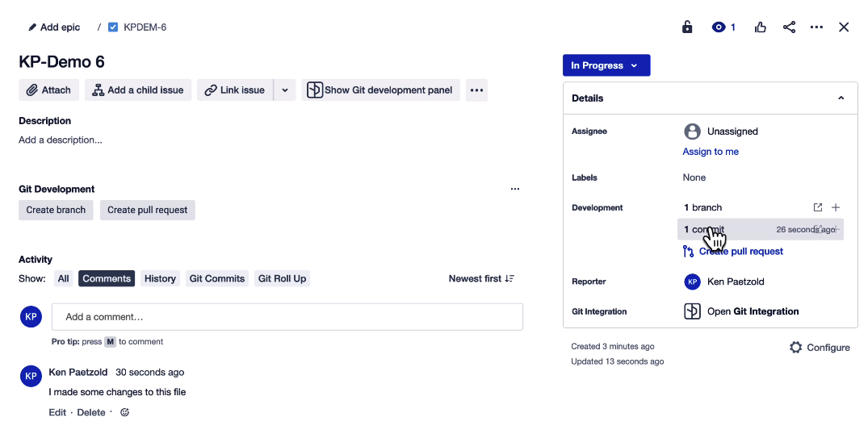Toggle the Newest first sort order

tap(481, 279)
